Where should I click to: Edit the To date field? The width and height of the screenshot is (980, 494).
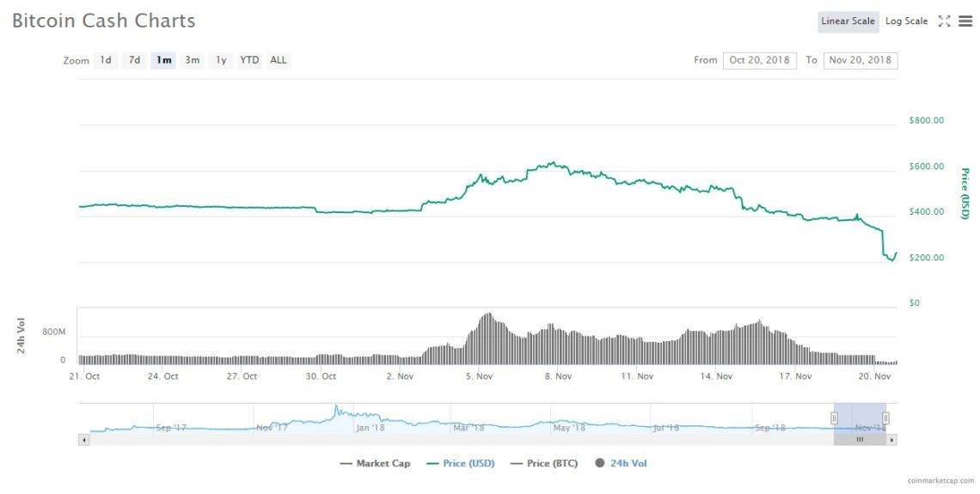pos(861,60)
